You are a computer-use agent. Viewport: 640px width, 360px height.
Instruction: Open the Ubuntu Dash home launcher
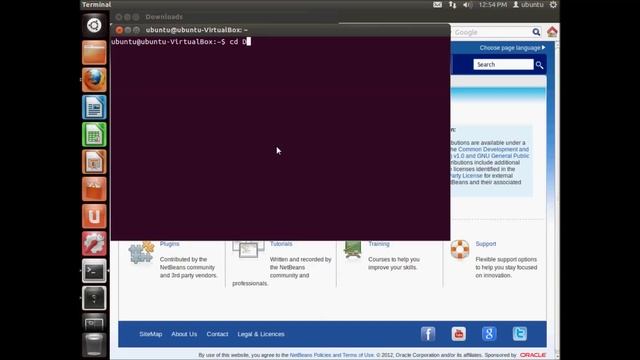tap(94, 25)
